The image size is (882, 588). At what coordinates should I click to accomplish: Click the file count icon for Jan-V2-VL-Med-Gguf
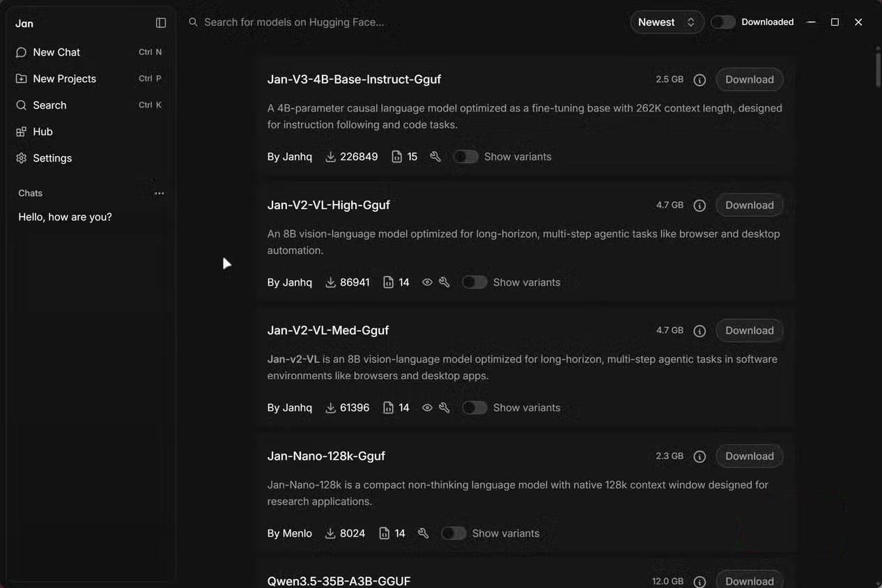[x=388, y=408]
